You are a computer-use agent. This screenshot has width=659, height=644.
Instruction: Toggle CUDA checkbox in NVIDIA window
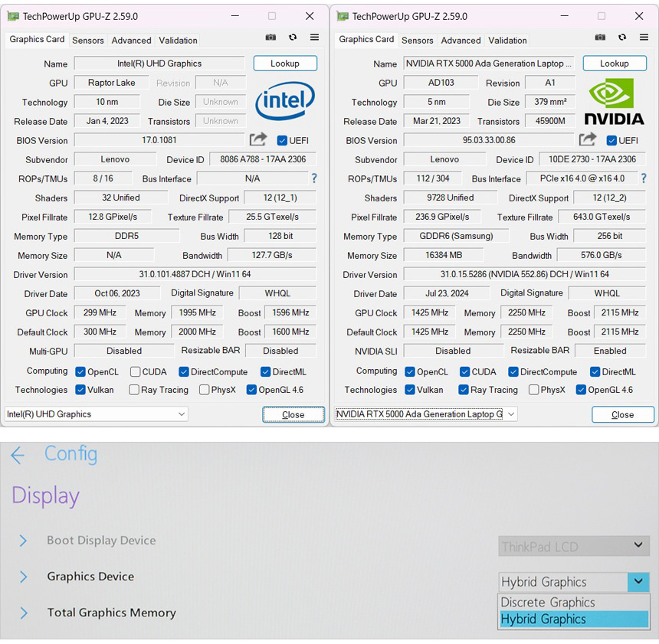[464, 372]
